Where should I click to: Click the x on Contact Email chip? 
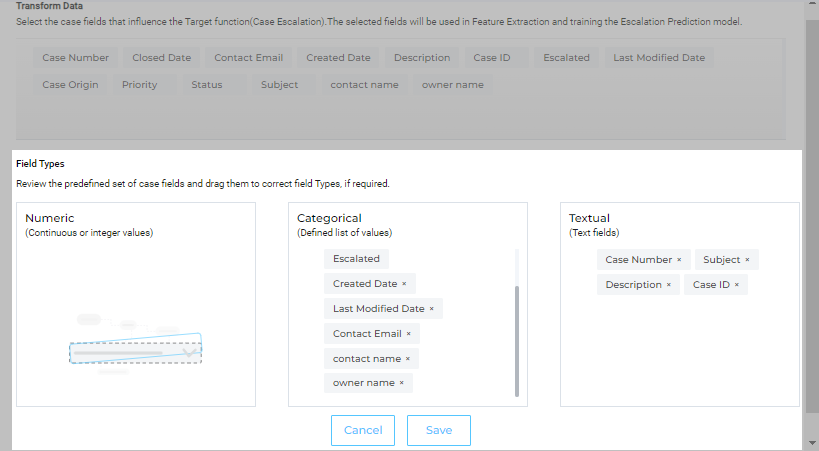[408, 334]
